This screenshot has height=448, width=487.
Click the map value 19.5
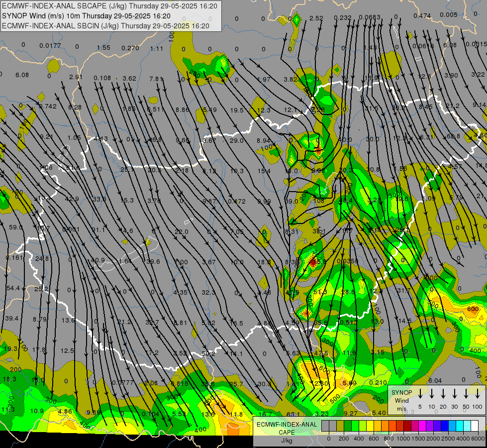click(x=237, y=110)
